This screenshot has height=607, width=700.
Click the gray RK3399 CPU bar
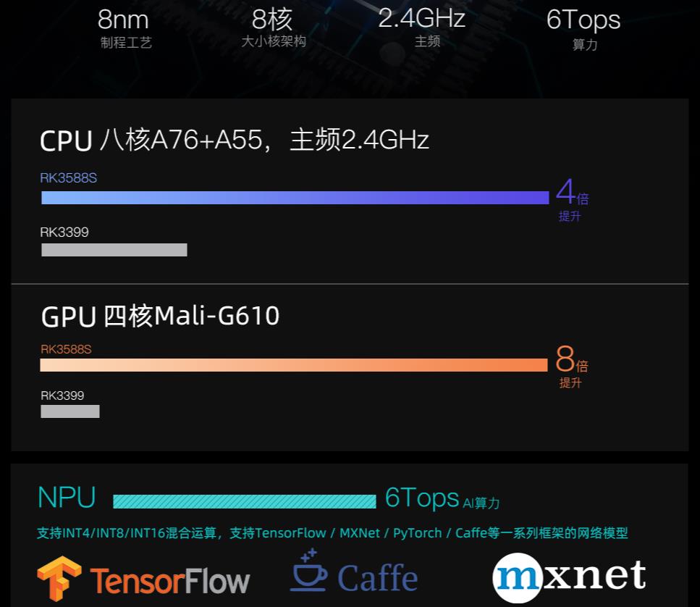coord(114,250)
